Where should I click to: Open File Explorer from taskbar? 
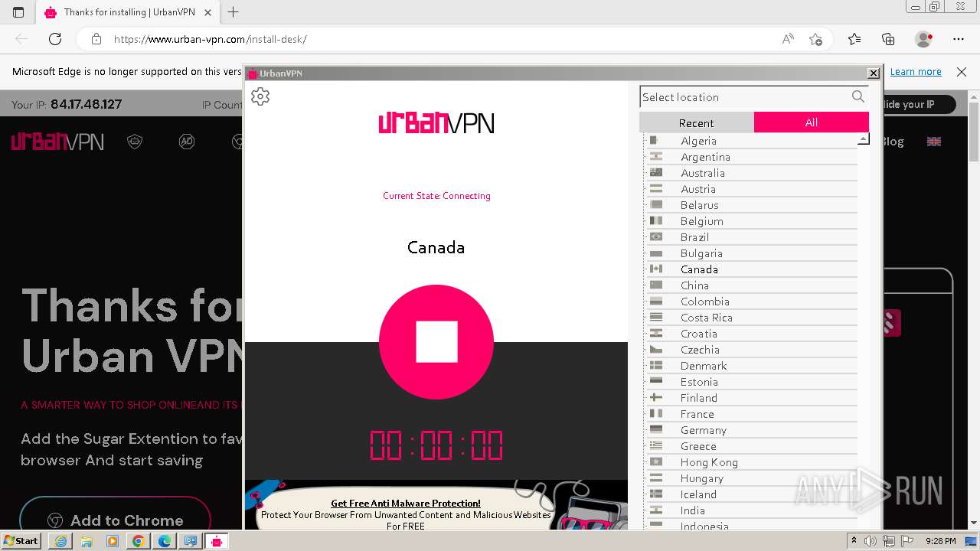pyautogui.click(x=87, y=541)
